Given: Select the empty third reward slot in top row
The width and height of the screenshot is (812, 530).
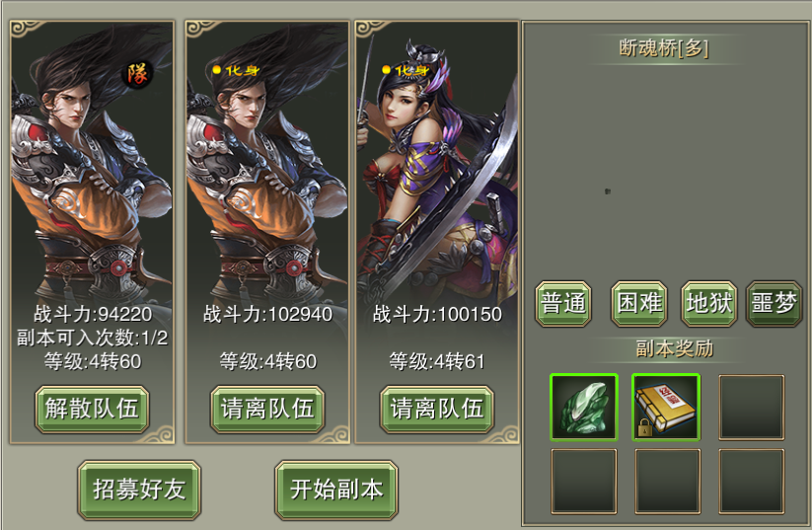Looking at the screenshot, I should pos(752,408).
